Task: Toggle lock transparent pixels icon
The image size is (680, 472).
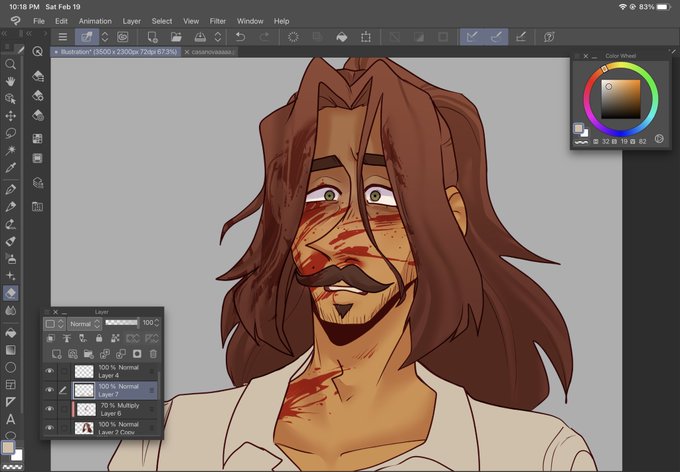Action: pyautogui.click(x=115, y=338)
